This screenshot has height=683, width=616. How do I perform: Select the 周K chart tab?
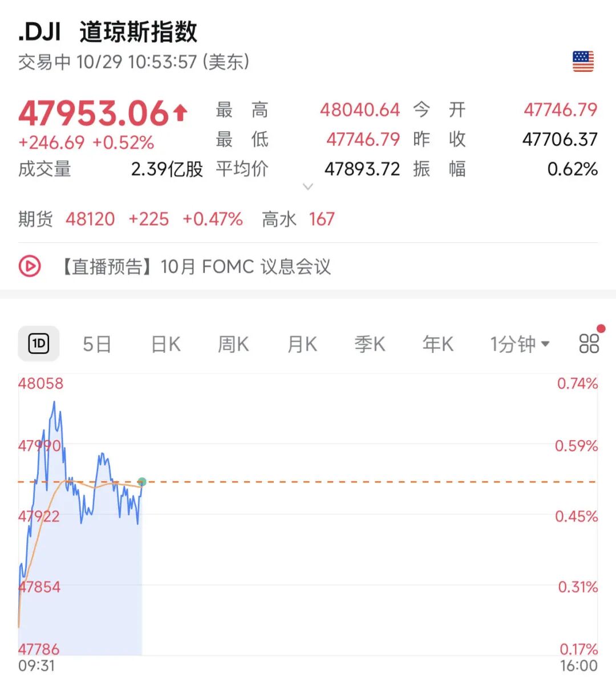pyautogui.click(x=233, y=344)
